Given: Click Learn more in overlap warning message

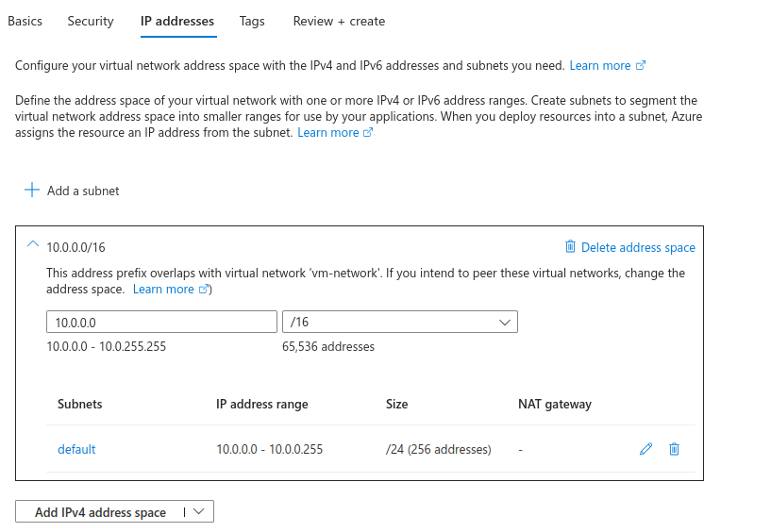Looking at the screenshot, I should coord(163,290).
